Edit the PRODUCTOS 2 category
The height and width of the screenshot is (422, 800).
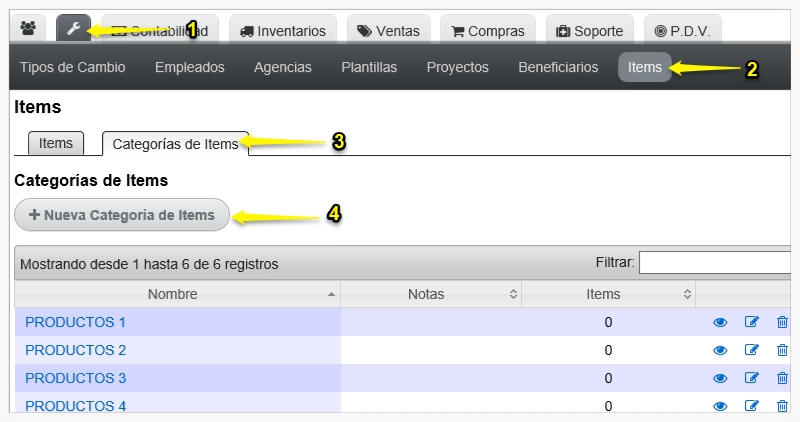(752, 350)
